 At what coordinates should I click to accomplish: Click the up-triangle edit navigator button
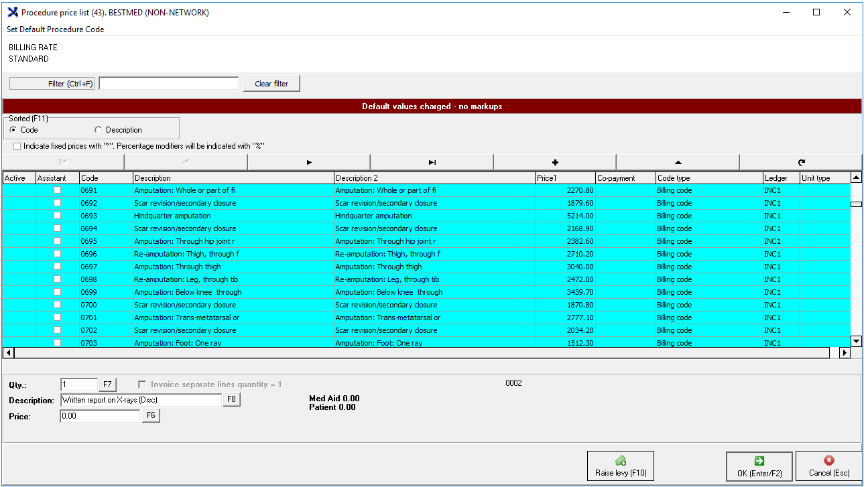(x=678, y=162)
